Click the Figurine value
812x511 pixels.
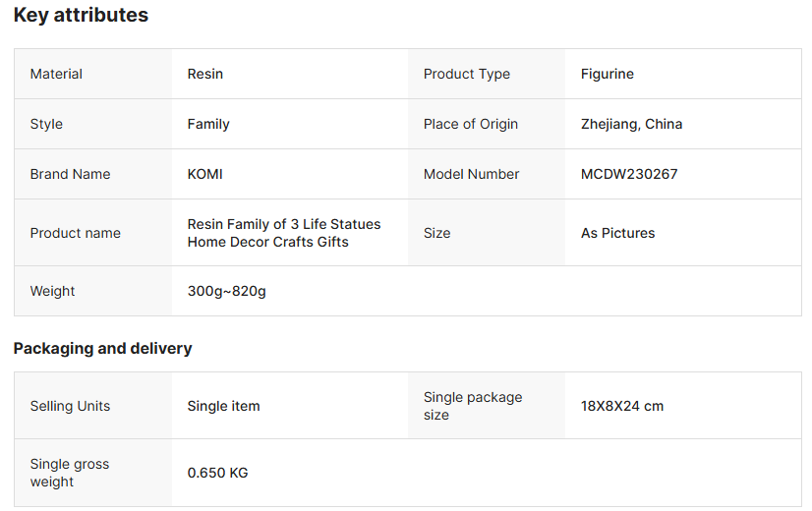coord(608,74)
